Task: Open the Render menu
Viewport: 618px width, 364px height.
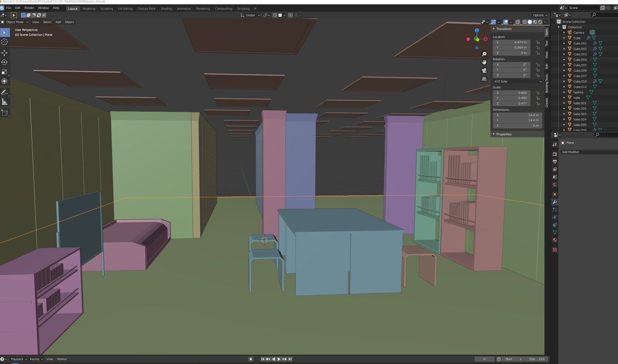Action: pyautogui.click(x=29, y=8)
